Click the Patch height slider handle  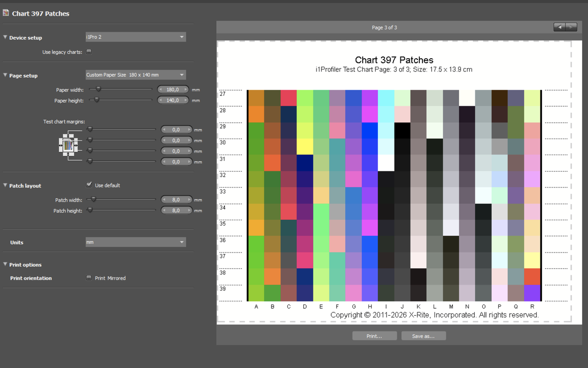tap(90, 210)
